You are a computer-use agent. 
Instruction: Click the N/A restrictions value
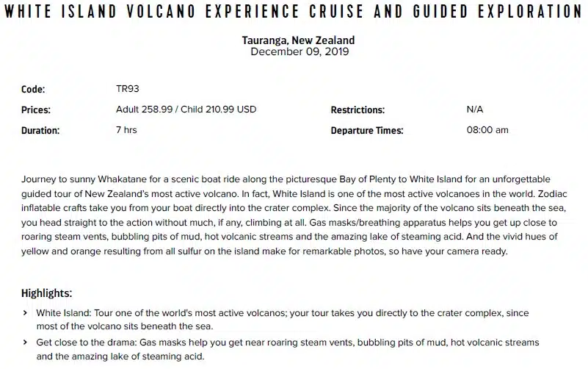475,110
